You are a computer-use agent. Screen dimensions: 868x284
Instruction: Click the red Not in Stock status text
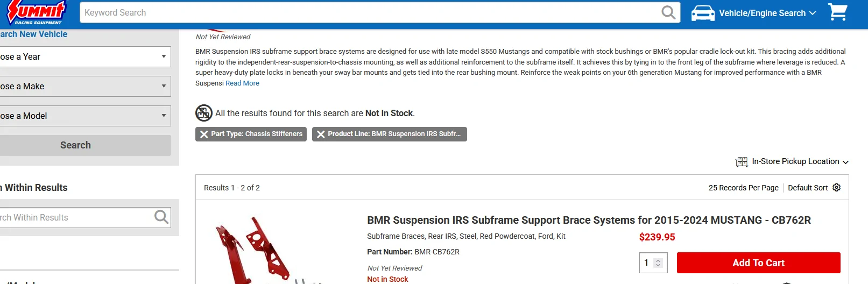tap(387, 279)
